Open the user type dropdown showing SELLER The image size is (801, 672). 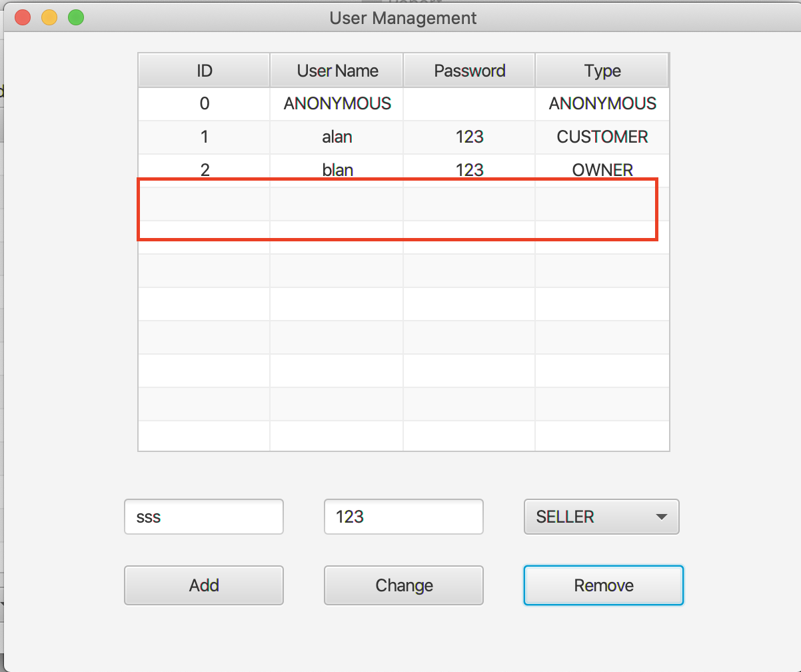[601, 517]
